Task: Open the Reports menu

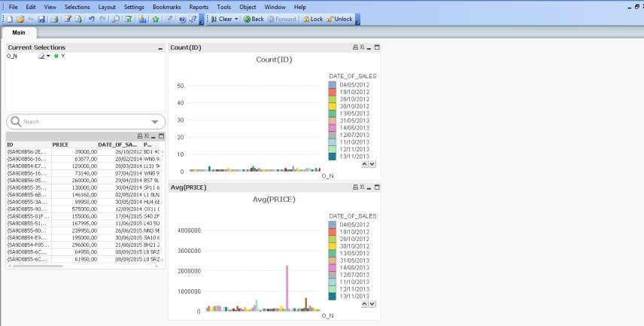Action: [x=199, y=7]
